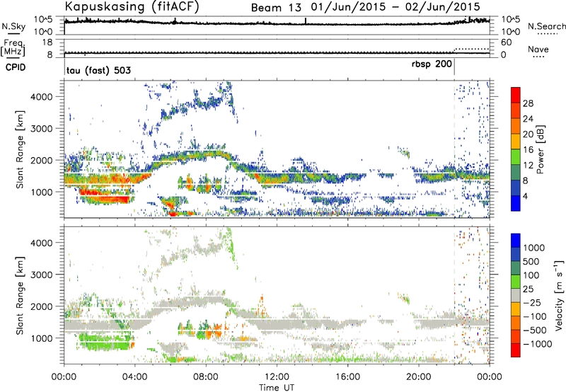Select the rbsp 200 text
This screenshot has height=392, width=566.
tap(432, 64)
